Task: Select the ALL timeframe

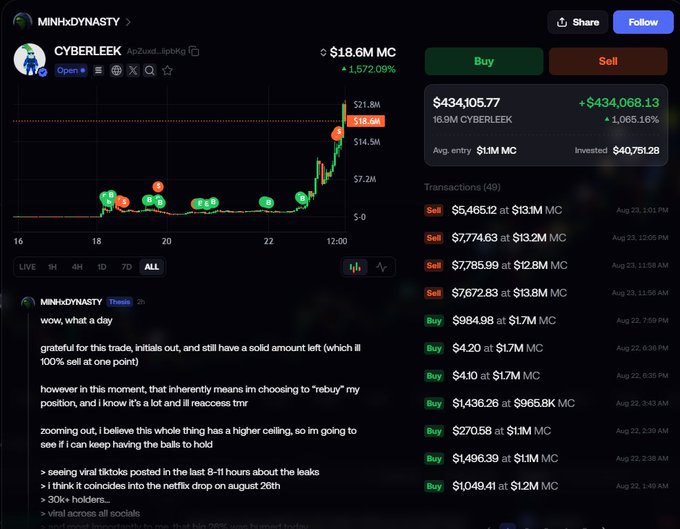Action: pos(152,267)
